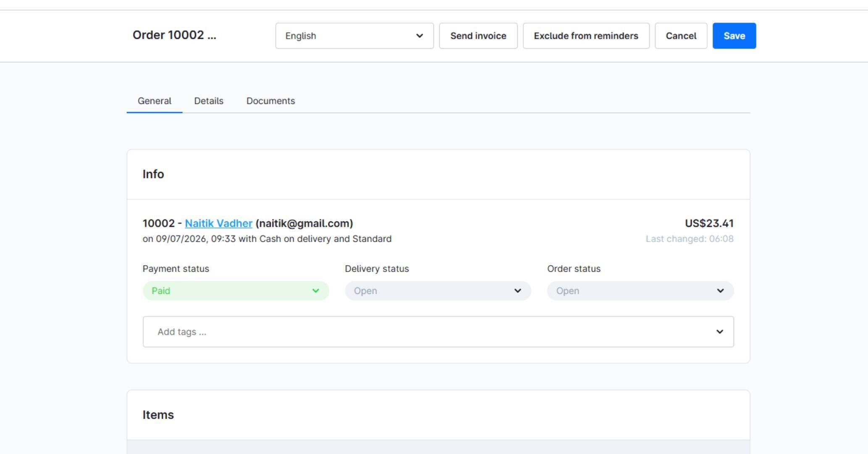The width and height of the screenshot is (868, 454).
Task: Open customer link Naitik Vadher
Action: coord(218,223)
